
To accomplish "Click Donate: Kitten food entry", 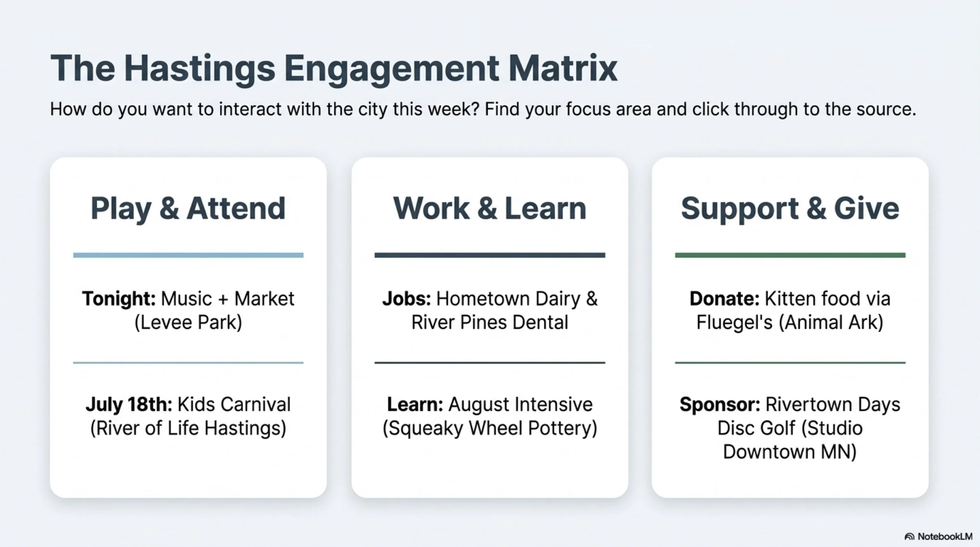I will coord(790,310).
